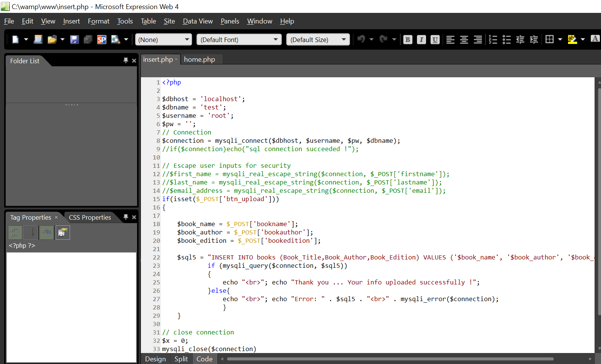Click the Show set properties on top icon
Viewport: 601px width, 364px height.
(47, 232)
